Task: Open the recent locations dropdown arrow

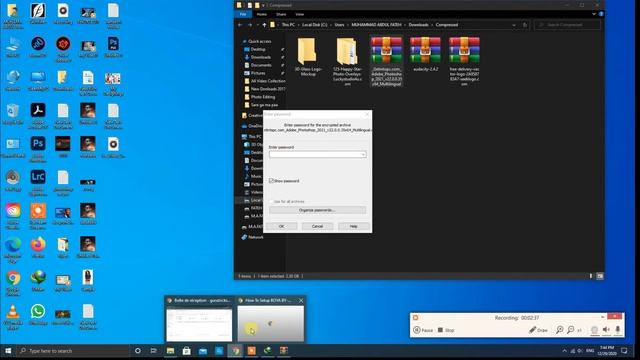Action: (x=257, y=25)
